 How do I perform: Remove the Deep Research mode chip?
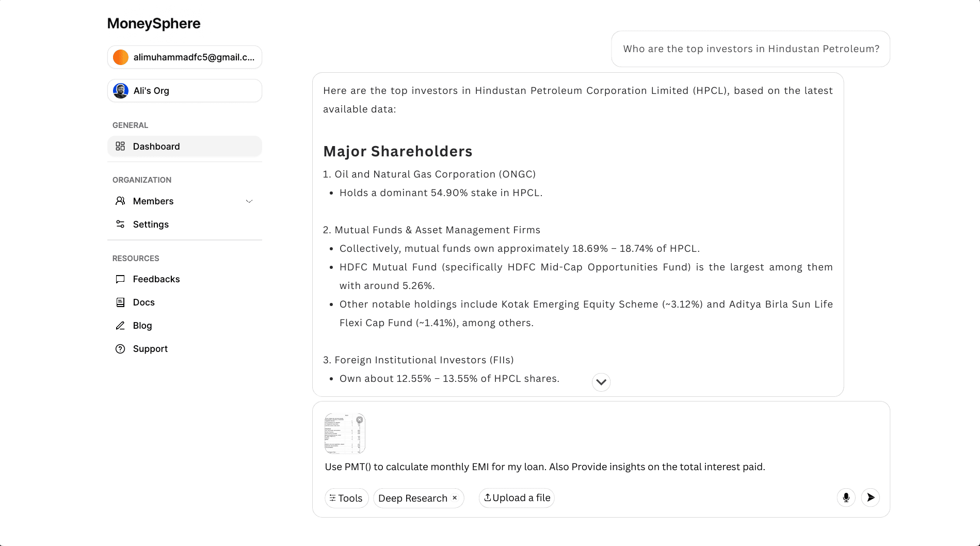point(455,498)
